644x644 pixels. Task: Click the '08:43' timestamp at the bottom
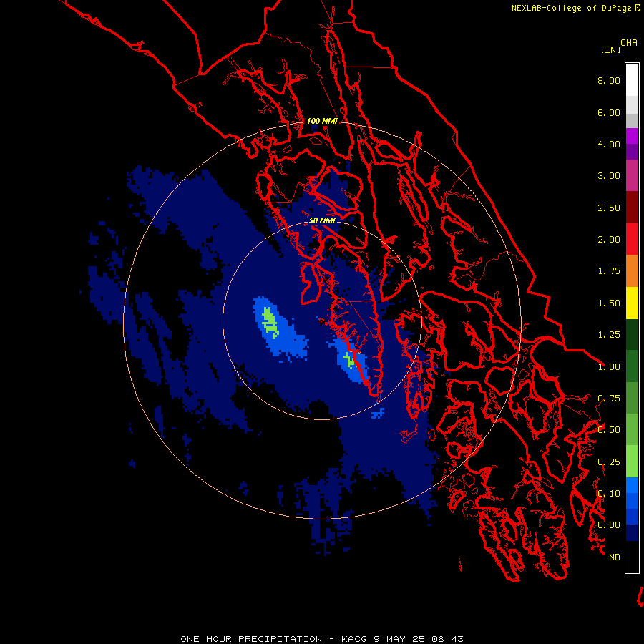pyautogui.click(x=447, y=639)
